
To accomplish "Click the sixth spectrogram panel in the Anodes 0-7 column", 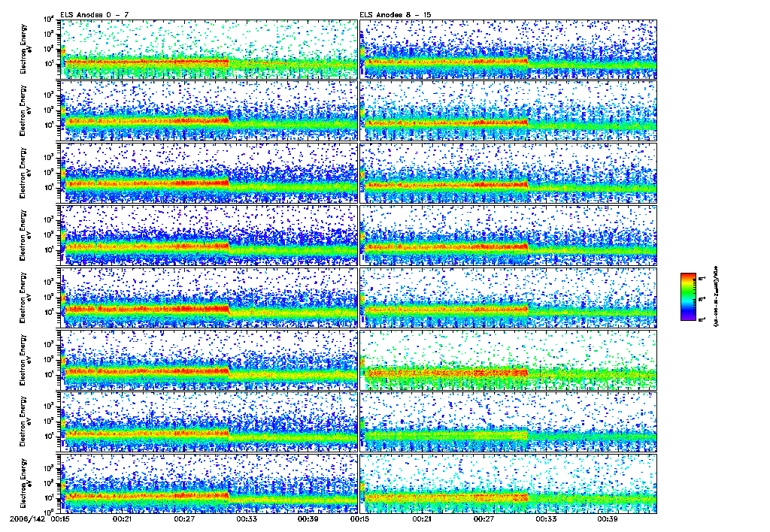I will (x=209, y=360).
